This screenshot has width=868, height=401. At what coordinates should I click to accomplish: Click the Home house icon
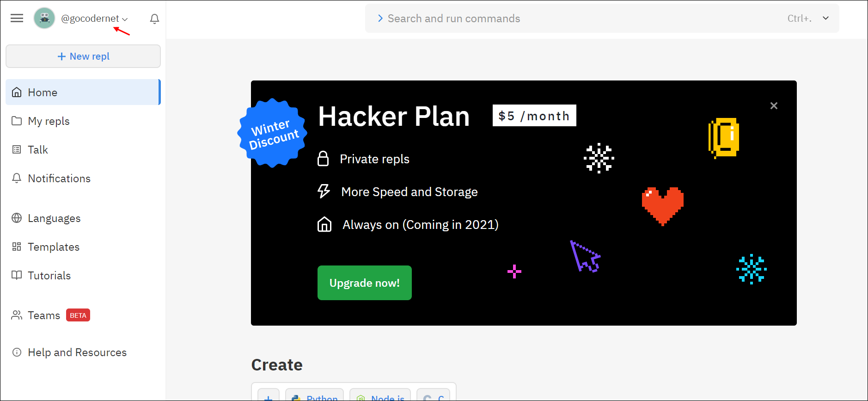tap(17, 92)
